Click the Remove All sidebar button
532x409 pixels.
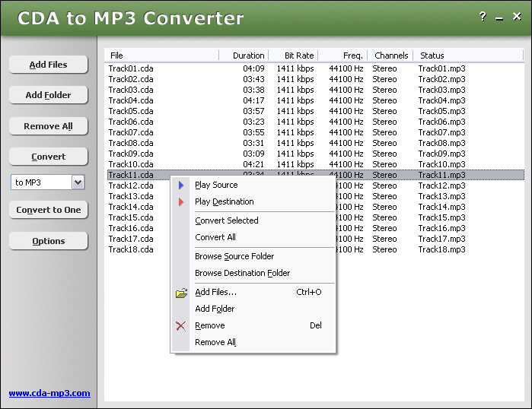click(48, 126)
